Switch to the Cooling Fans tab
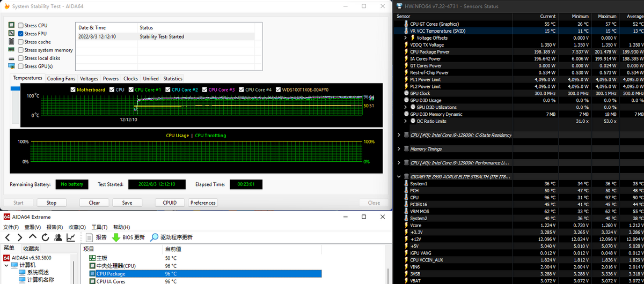The width and height of the screenshot is (644, 284). [x=61, y=78]
